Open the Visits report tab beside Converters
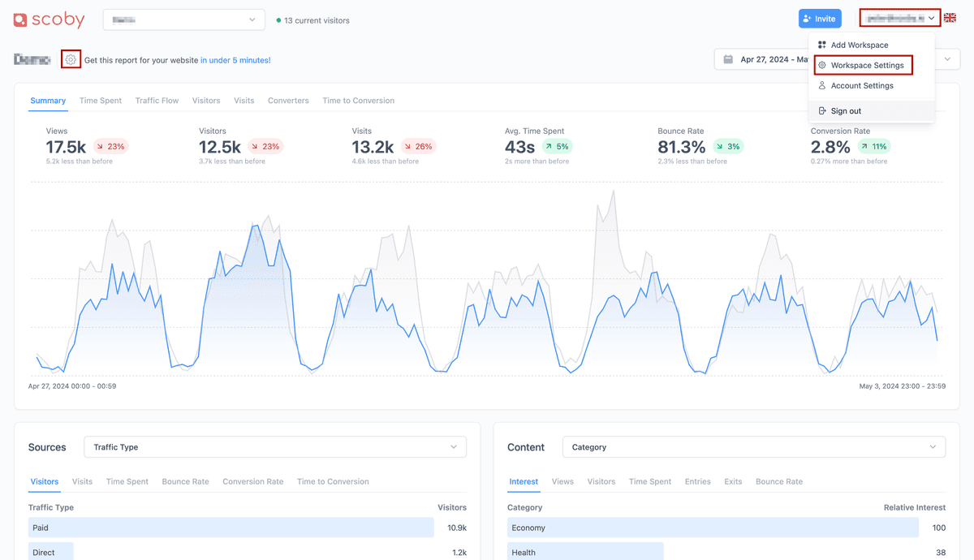This screenshot has width=974, height=560. 244,101
